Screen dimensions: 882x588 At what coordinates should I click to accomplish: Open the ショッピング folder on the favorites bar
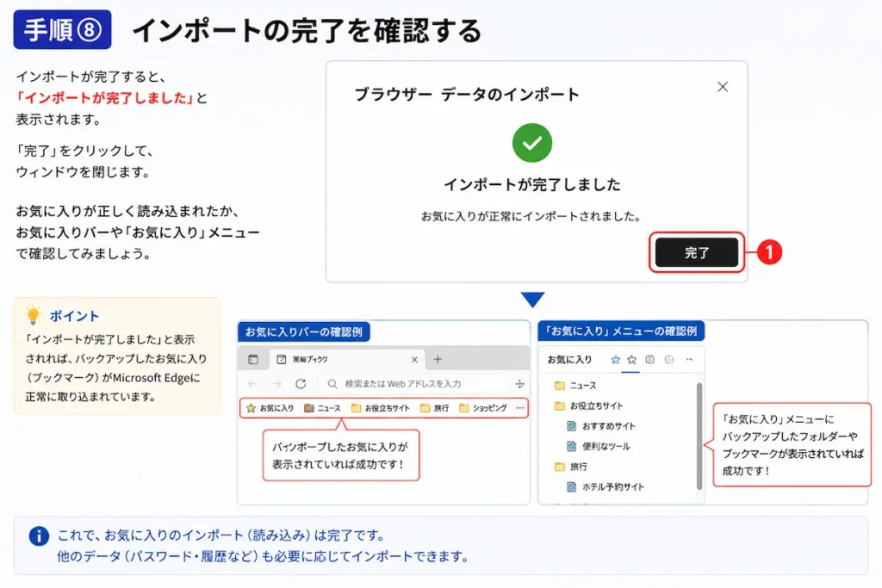tap(482, 408)
